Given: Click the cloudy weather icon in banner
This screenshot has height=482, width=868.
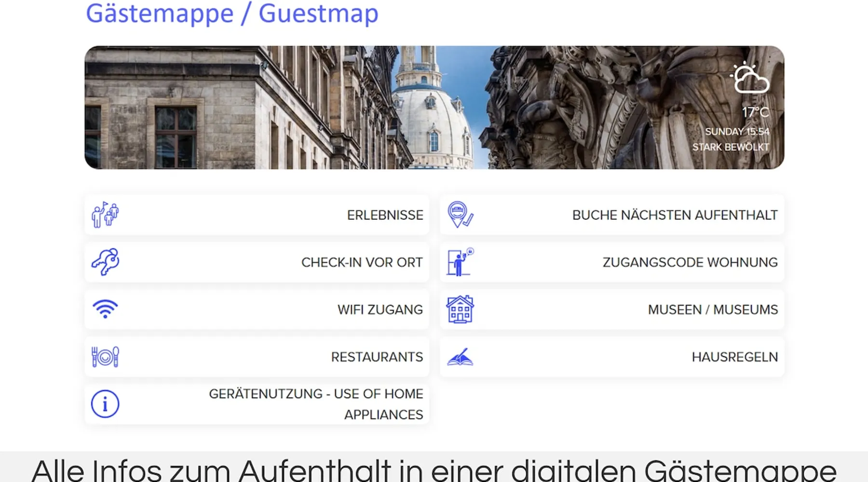Looking at the screenshot, I should [750, 79].
